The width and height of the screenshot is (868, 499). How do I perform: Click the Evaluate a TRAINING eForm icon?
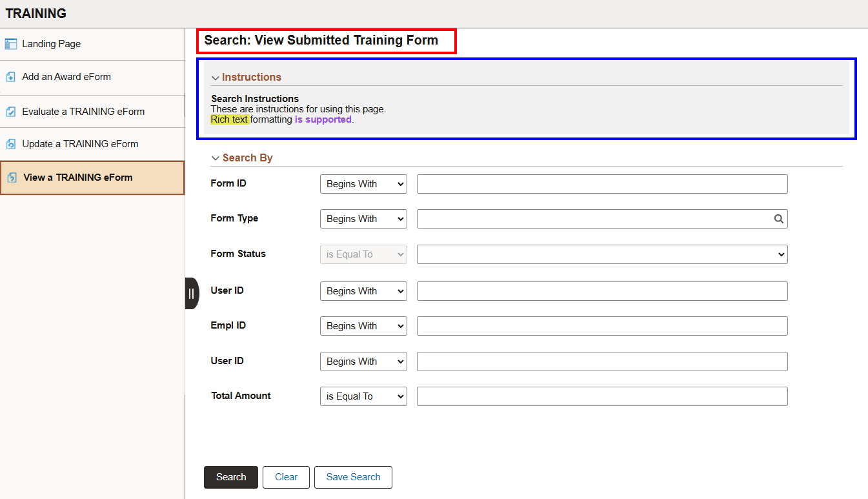click(10, 112)
